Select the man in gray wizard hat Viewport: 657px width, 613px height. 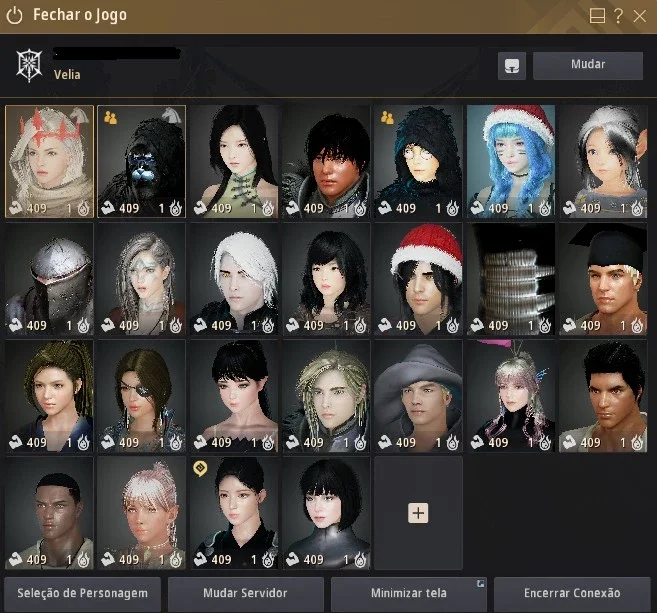point(418,396)
